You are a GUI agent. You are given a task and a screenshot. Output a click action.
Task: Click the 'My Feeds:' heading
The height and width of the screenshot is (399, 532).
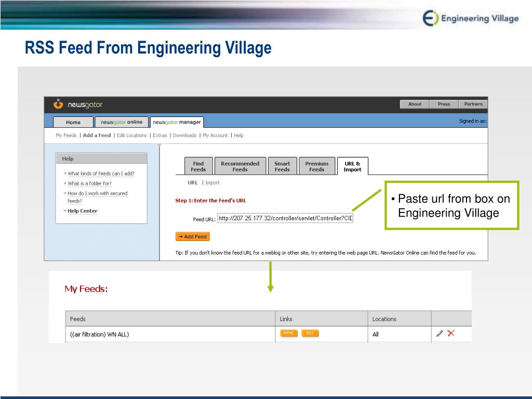[x=86, y=289]
